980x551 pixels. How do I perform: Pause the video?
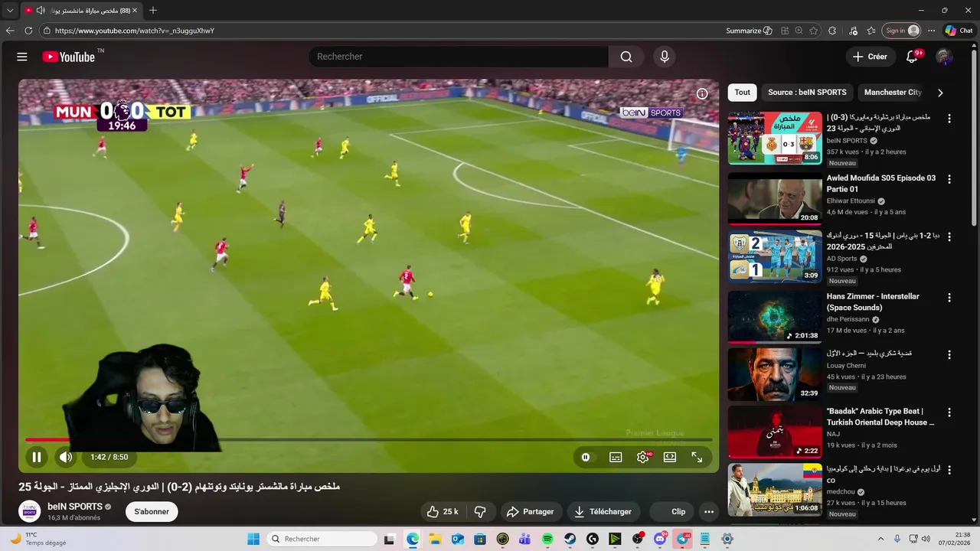point(36,458)
